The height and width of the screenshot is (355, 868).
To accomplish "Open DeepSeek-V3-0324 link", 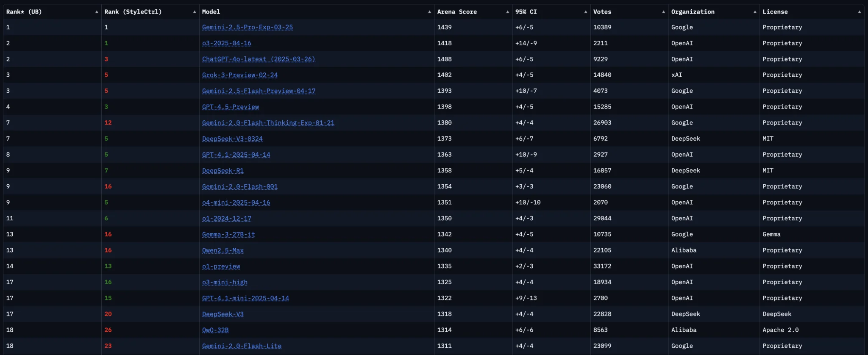I will coord(232,139).
